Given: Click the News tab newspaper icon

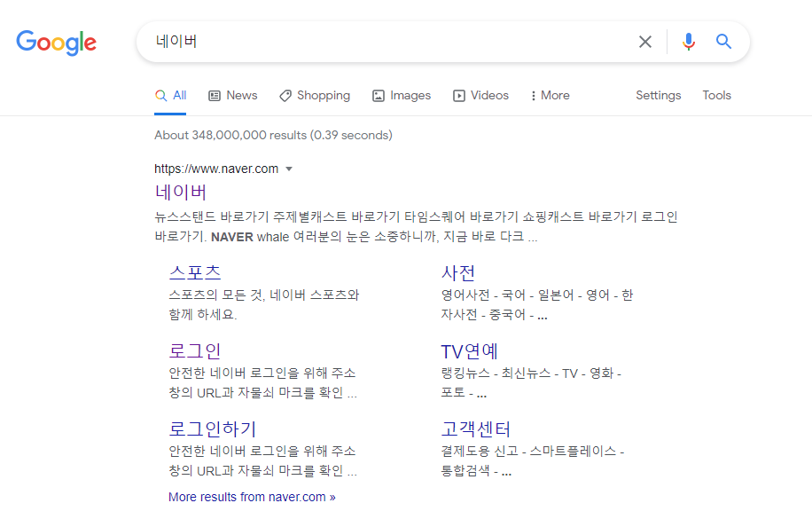Looking at the screenshot, I should pyautogui.click(x=215, y=96).
